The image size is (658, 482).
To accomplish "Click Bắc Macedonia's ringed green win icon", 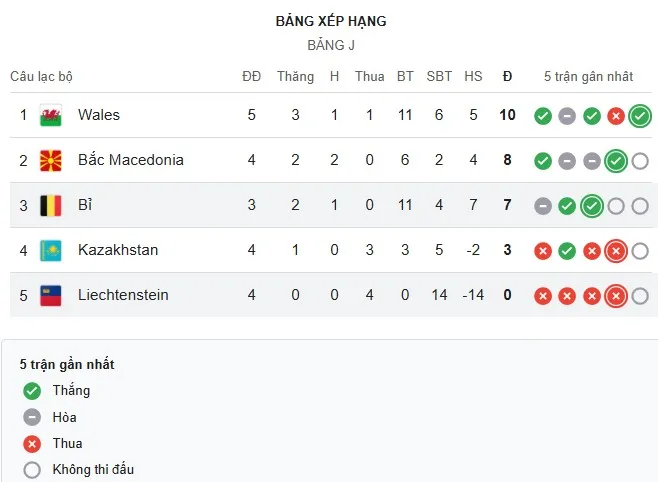I will click(616, 161).
